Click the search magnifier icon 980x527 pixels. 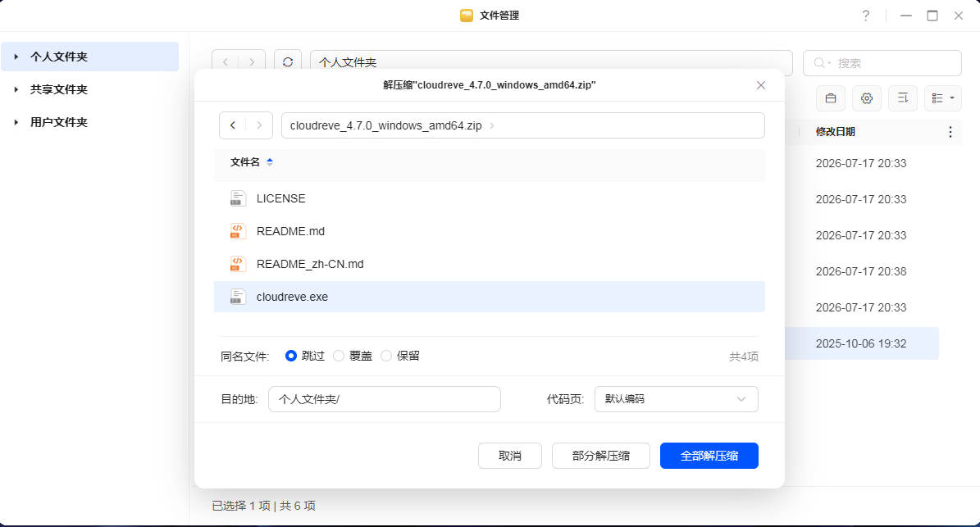(x=818, y=63)
